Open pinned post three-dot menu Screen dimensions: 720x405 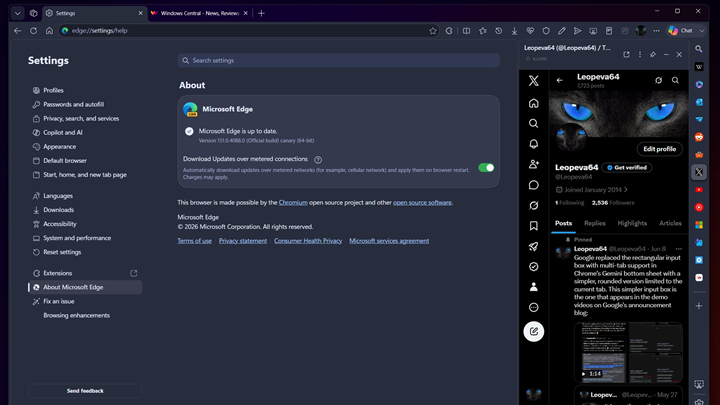point(679,249)
